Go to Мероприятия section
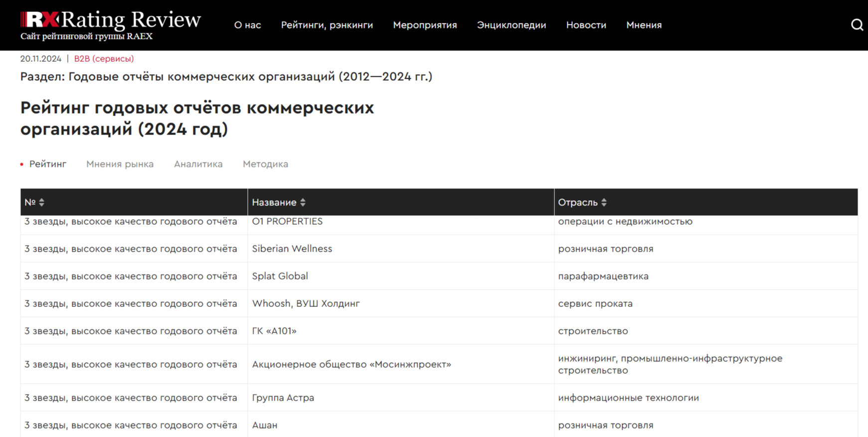 [x=425, y=25]
